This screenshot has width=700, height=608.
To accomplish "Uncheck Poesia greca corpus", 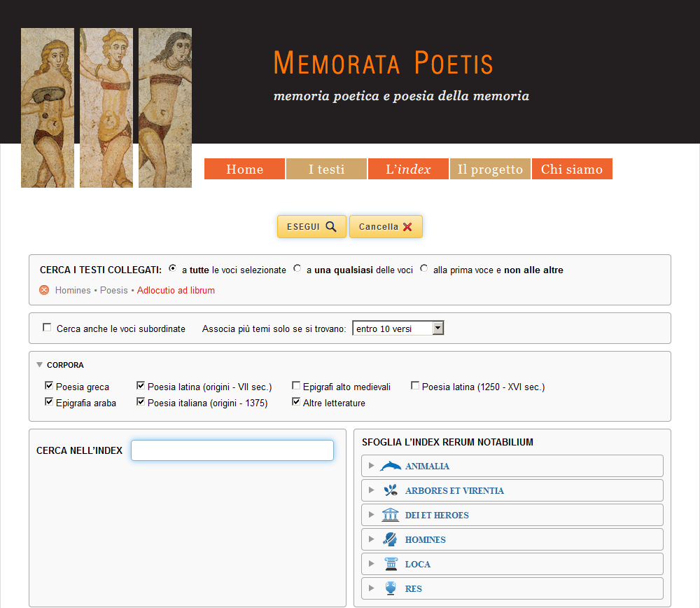I will point(49,385).
